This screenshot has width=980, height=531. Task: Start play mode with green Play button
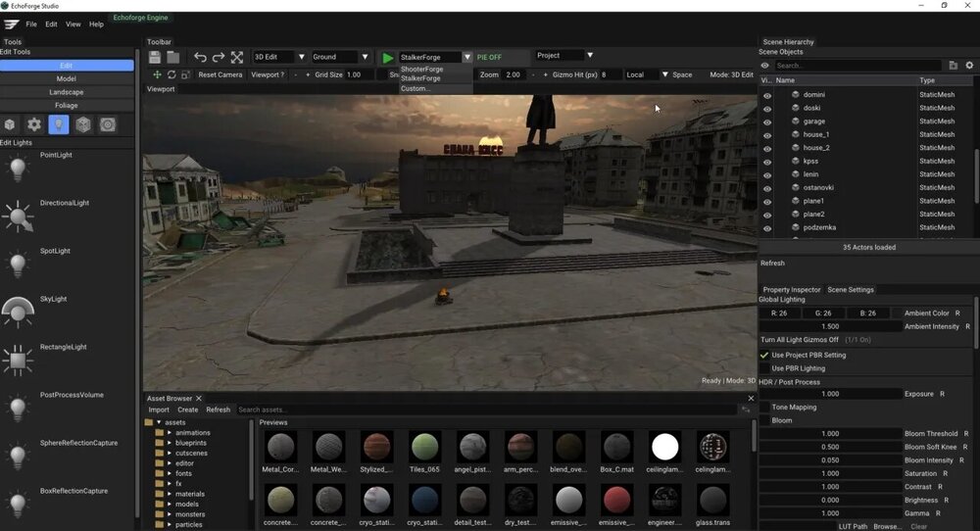pyautogui.click(x=387, y=58)
